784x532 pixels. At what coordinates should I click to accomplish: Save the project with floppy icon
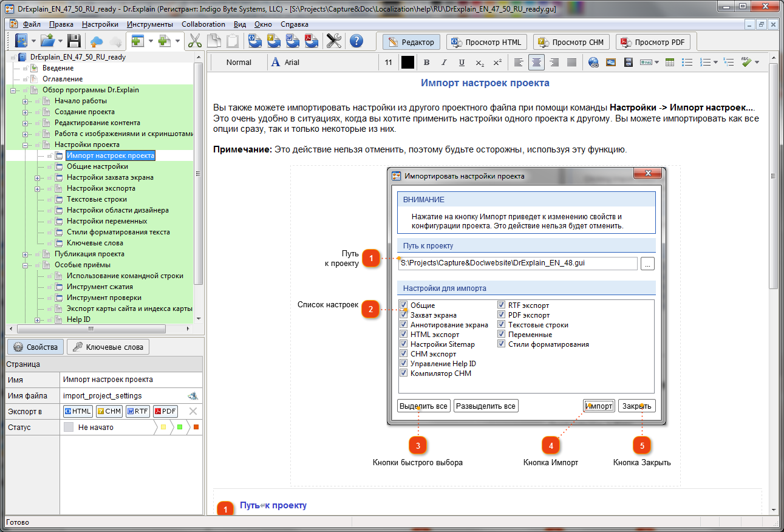point(74,41)
